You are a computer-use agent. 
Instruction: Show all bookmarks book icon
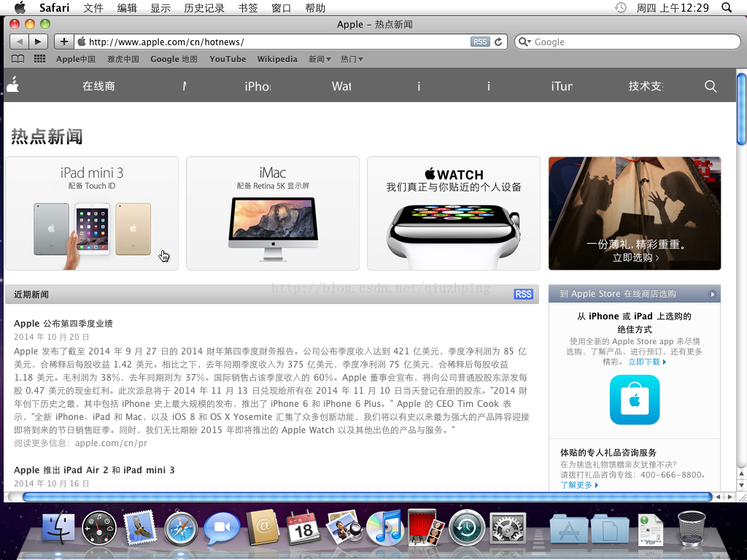pyautogui.click(x=18, y=59)
